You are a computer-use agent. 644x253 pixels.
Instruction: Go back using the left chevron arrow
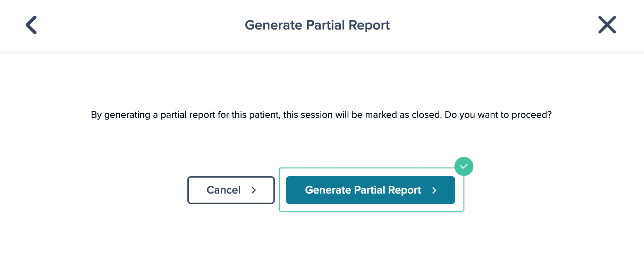tap(31, 25)
